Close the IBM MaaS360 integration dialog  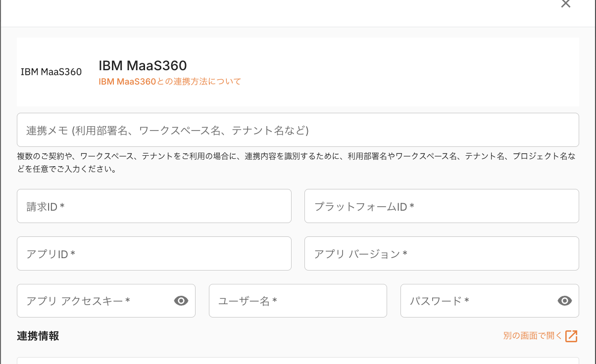click(565, 4)
